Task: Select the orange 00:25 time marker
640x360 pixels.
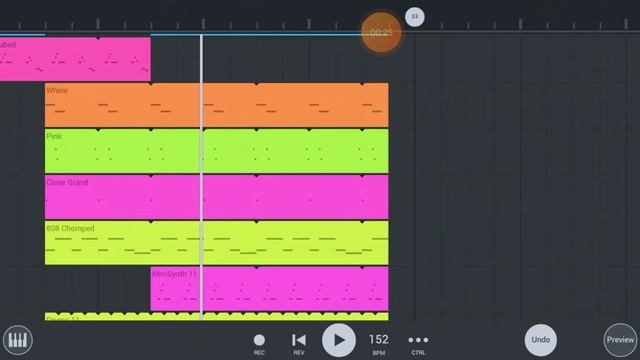Action: tap(381, 32)
